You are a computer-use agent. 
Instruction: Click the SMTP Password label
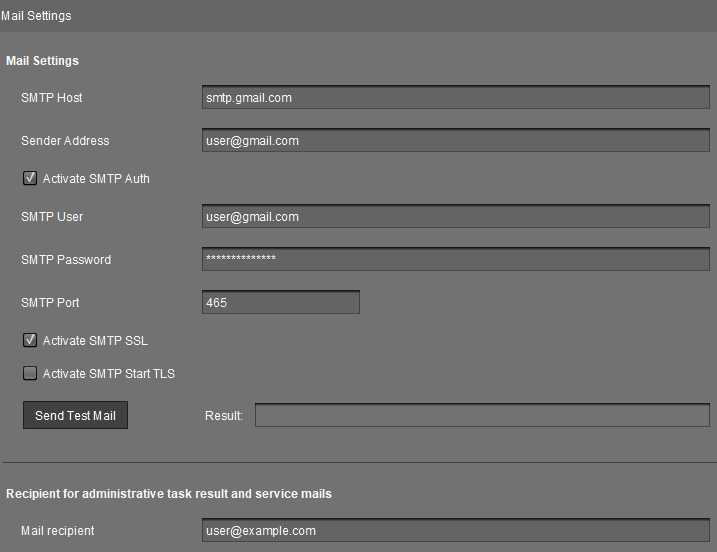click(x=66, y=260)
